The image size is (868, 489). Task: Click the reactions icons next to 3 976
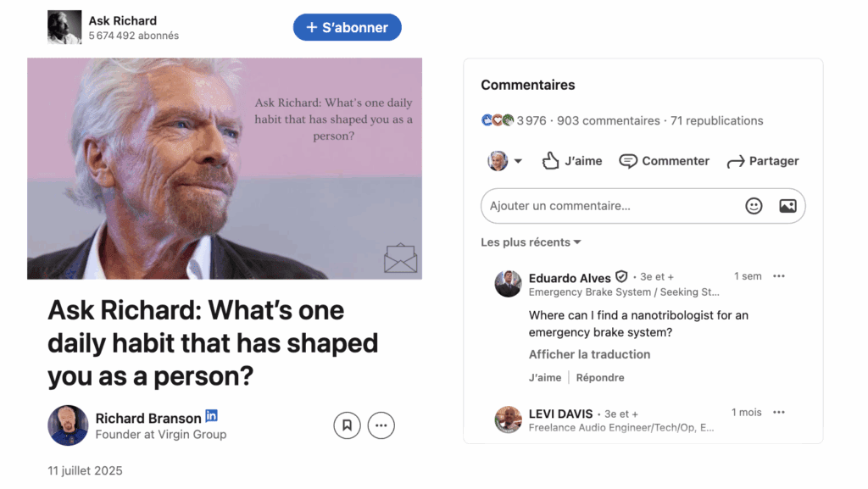click(x=498, y=120)
